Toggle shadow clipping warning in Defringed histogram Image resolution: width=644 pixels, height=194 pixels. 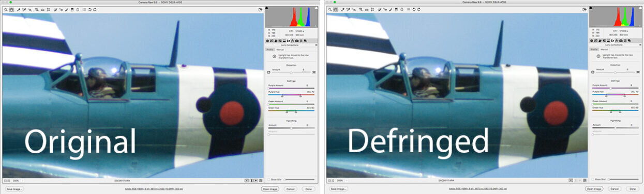pos(591,8)
